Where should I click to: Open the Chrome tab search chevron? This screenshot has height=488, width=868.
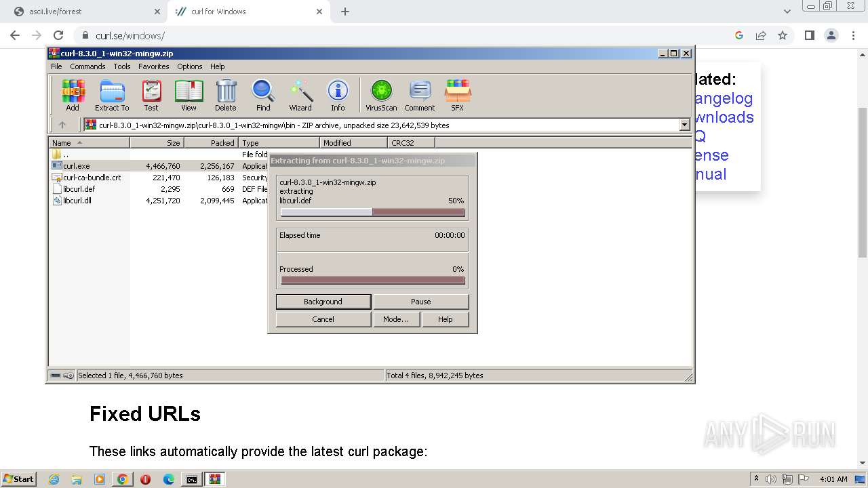787,12
